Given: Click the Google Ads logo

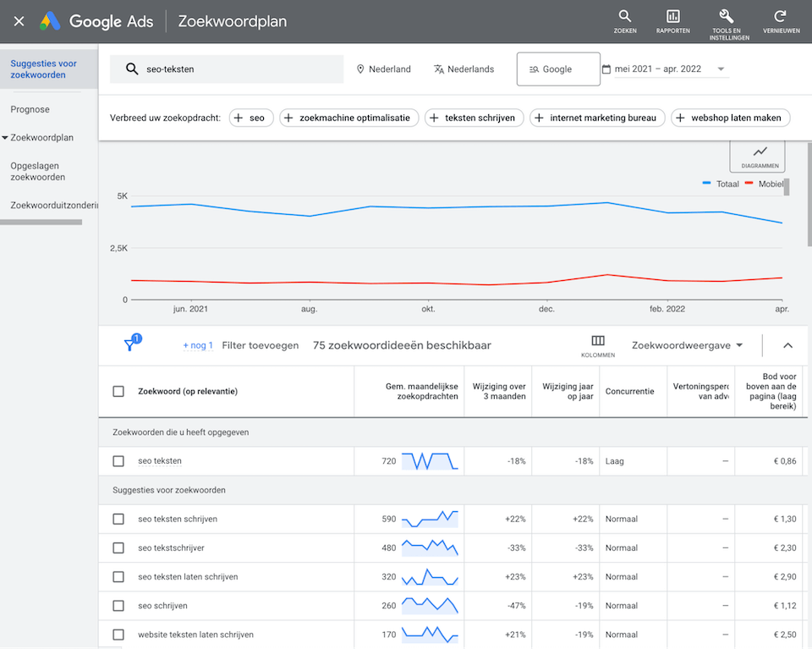Looking at the screenshot, I should 50,21.
